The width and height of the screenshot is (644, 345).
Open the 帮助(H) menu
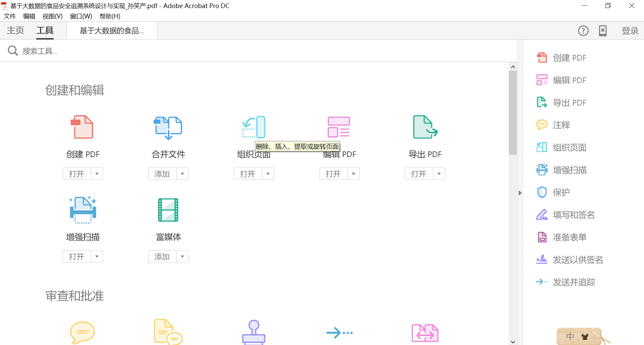pyautogui.click(x=110, y=16)
